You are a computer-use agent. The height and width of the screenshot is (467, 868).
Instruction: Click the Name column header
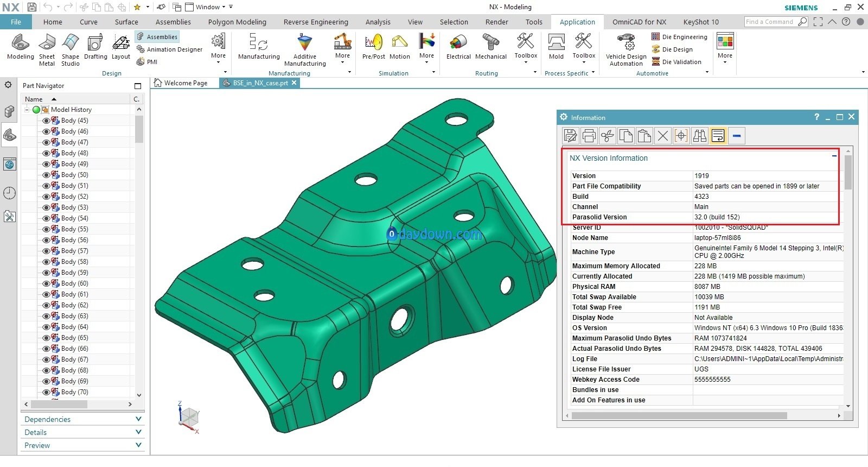tap(76, 99)
